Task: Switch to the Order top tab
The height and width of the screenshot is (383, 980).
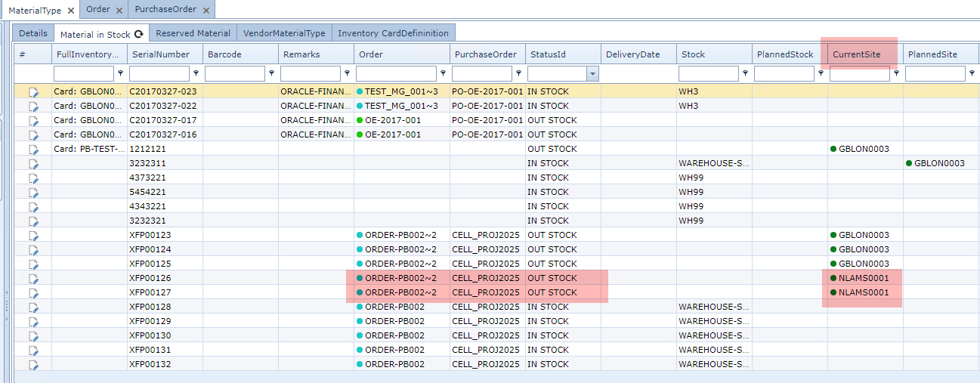Action: pos(98,10)
